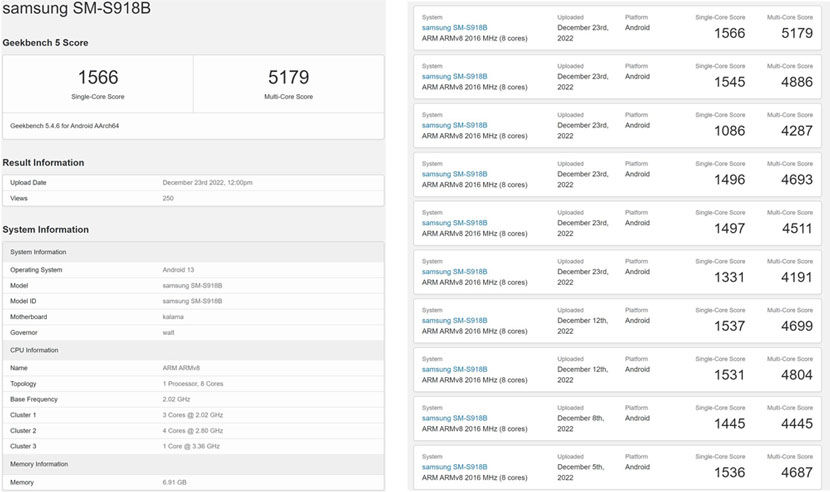
Task: Click the Operating System value Android 13
Action: click(x=178, y=270)
